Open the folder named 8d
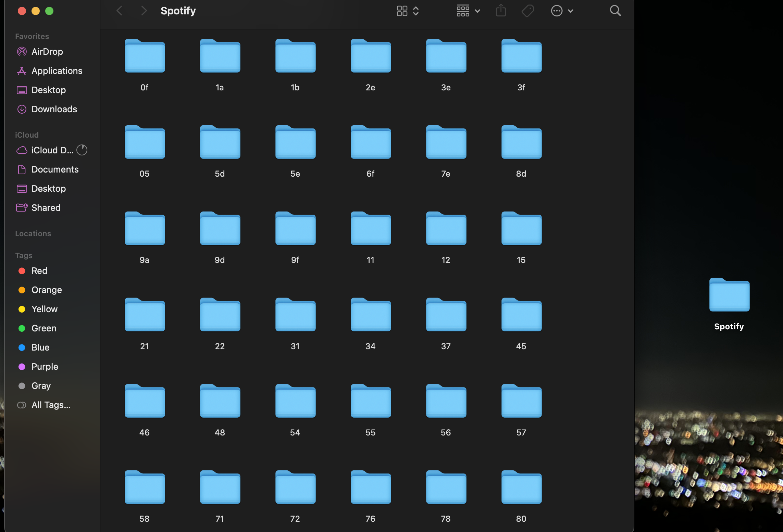The image size is (783, 532). (x=520, y=142)
